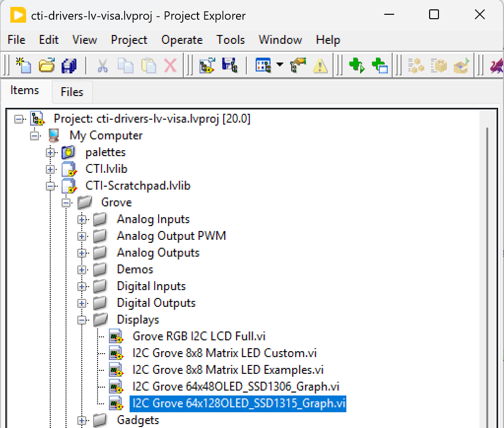Collapse the Displays folder
Screen dimensions: 504x428
(x=82, y=320)
